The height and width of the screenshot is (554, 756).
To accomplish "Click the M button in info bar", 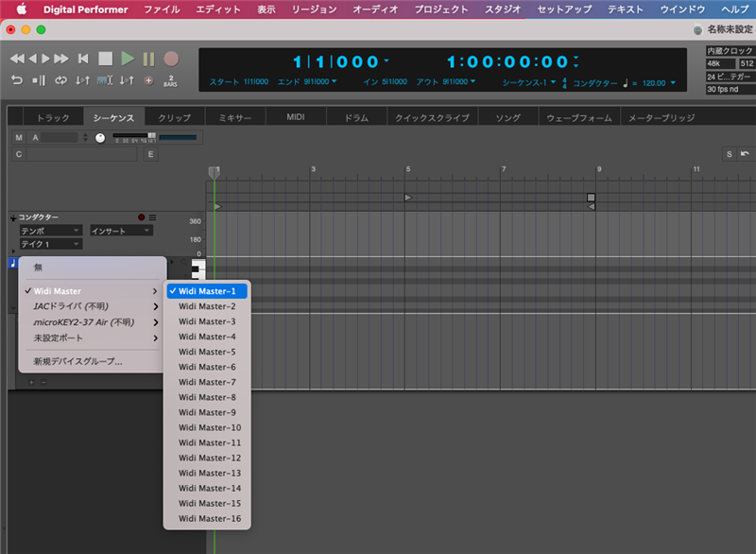I will click(x=19, y=138).
